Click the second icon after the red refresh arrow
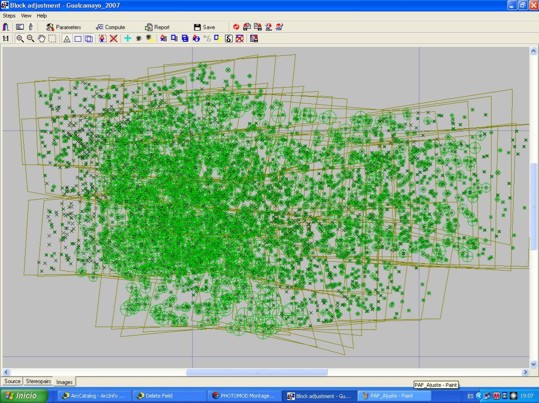539x403 pixels. click(258, 27)
